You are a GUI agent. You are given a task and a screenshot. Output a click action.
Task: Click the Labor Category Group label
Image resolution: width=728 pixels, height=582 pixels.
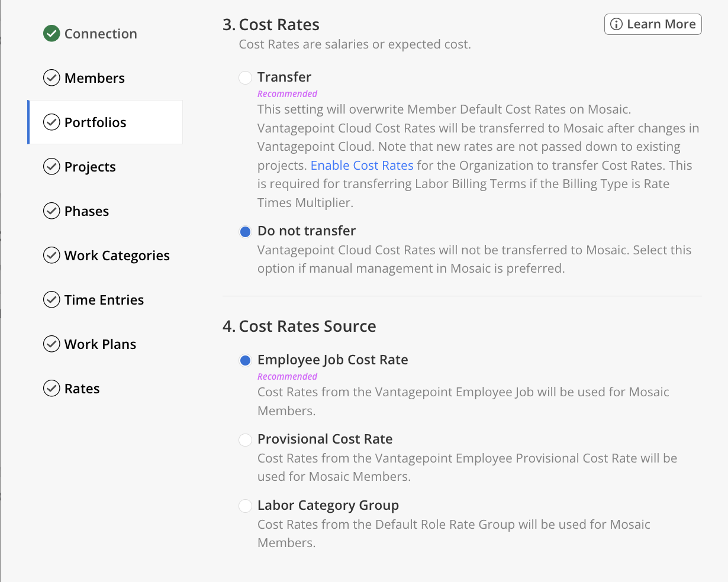coord(328,505)
